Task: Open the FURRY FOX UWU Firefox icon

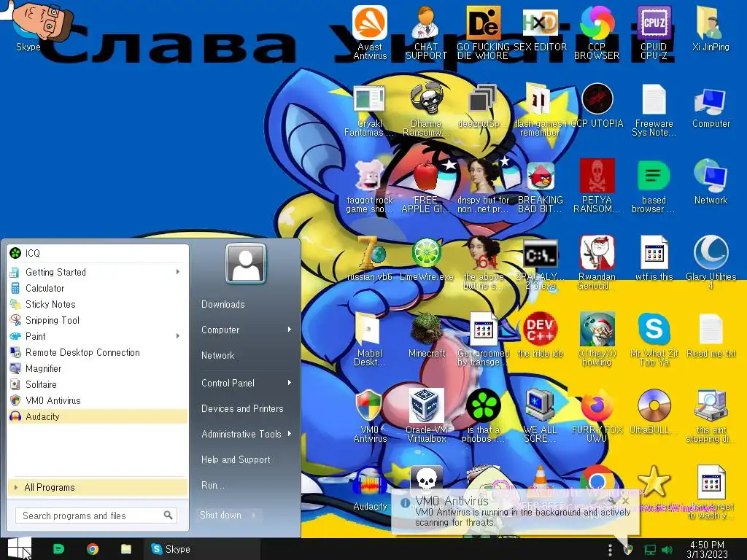Action: point(597,416)
